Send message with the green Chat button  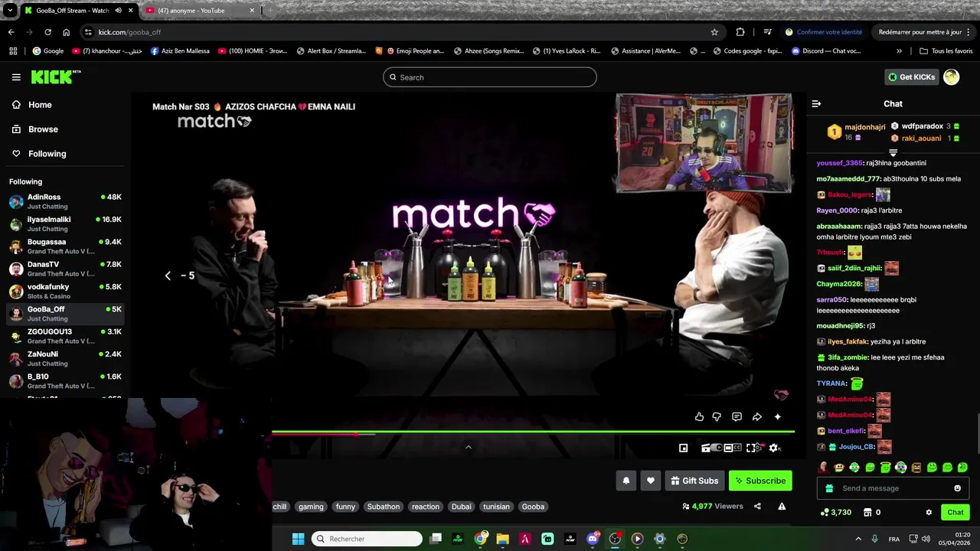(x=955, y=512)
